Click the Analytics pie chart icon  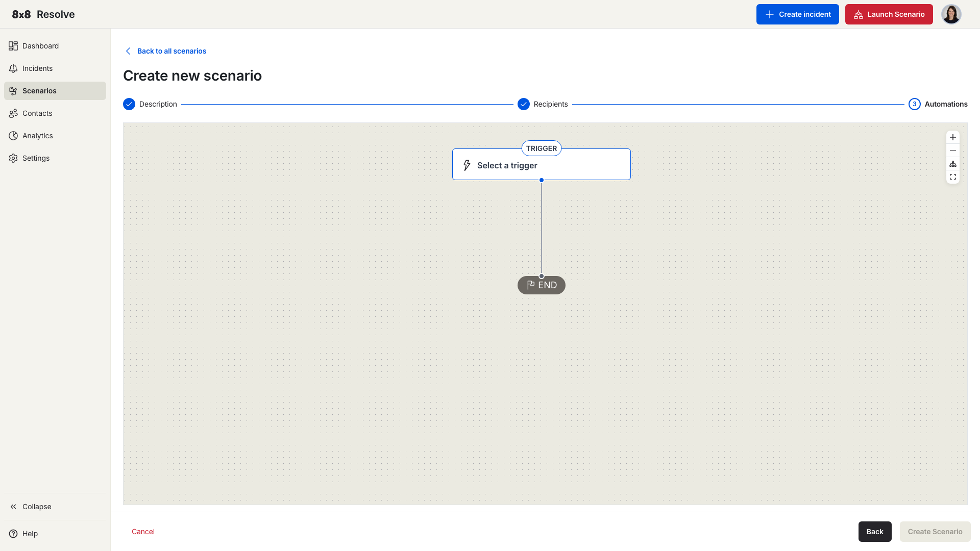(13, 136)
